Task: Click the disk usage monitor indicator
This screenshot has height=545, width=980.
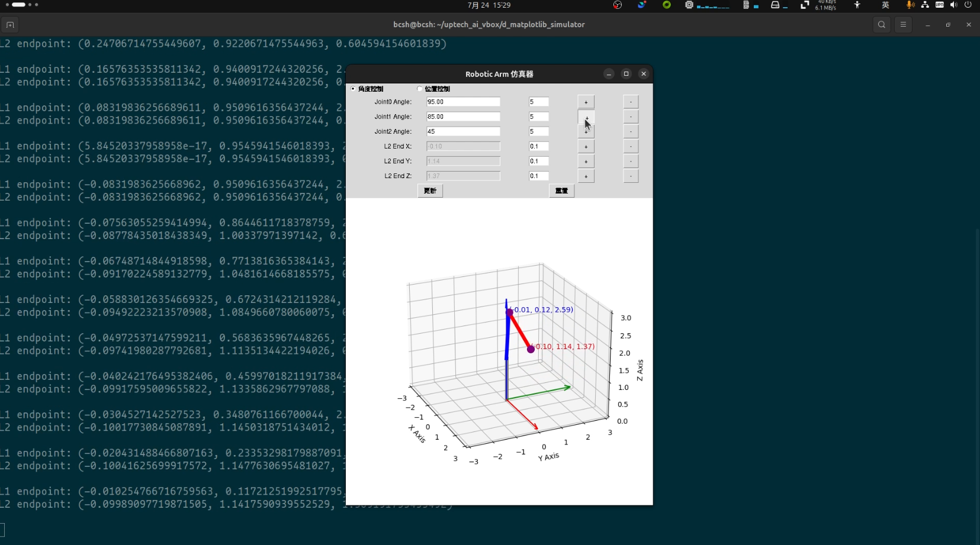Action: (779, 5)
